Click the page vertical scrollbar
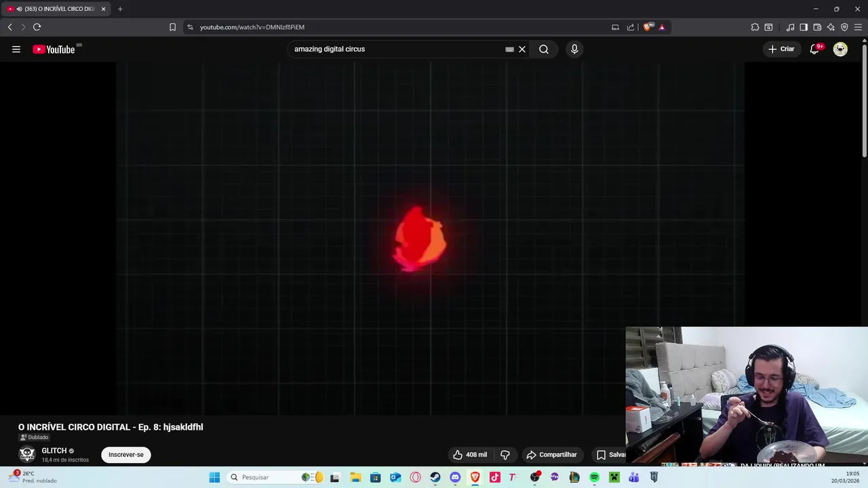Viewport: 868px width, 488px height. 864,102
